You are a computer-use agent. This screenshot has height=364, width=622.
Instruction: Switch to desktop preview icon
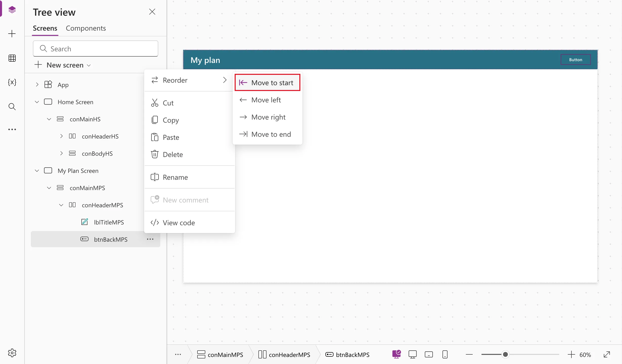[x=413, y=354]
